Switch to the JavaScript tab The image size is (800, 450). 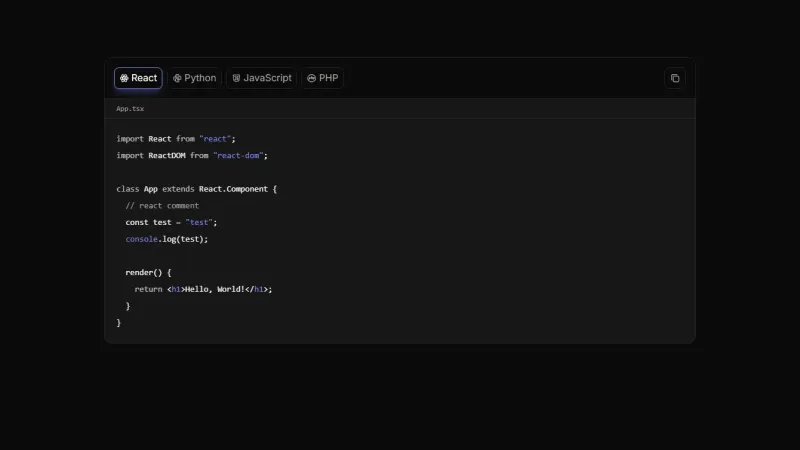tap(262, 78)
